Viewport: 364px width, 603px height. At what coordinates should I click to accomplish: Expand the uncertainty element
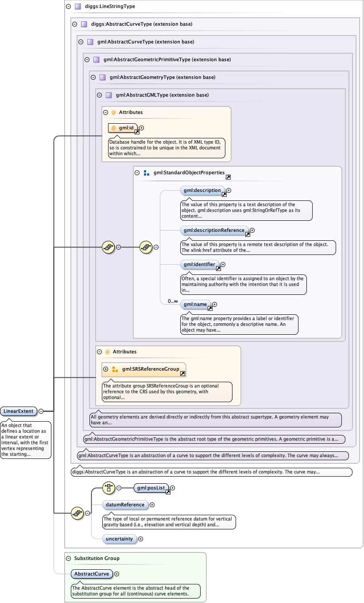pyautogui.click(x=141, y=539)
